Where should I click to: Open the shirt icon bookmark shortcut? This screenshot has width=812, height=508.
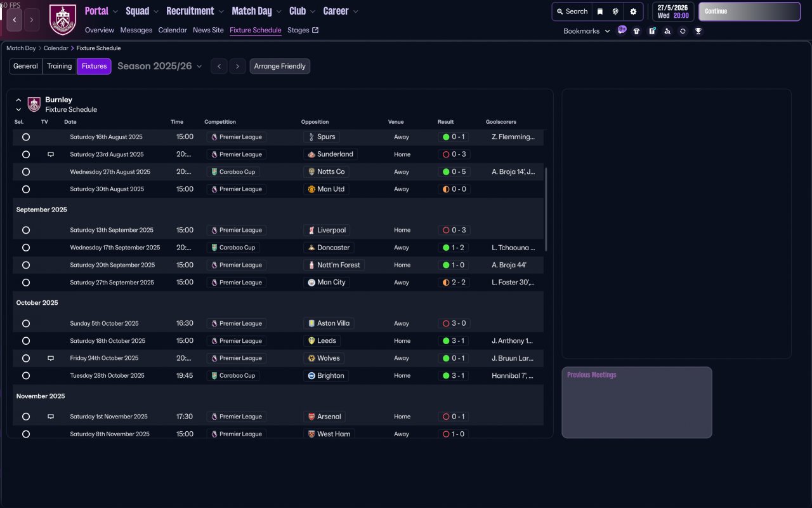point(636,31)
